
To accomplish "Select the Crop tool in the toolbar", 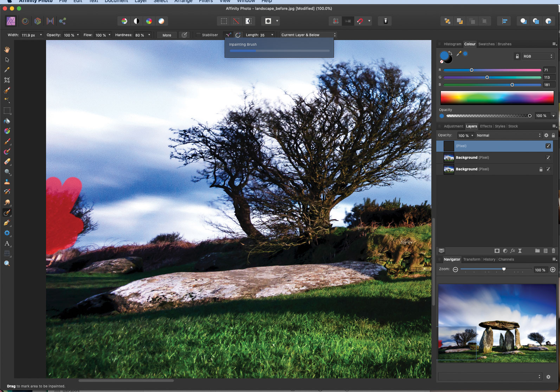I will click(7, 80).
